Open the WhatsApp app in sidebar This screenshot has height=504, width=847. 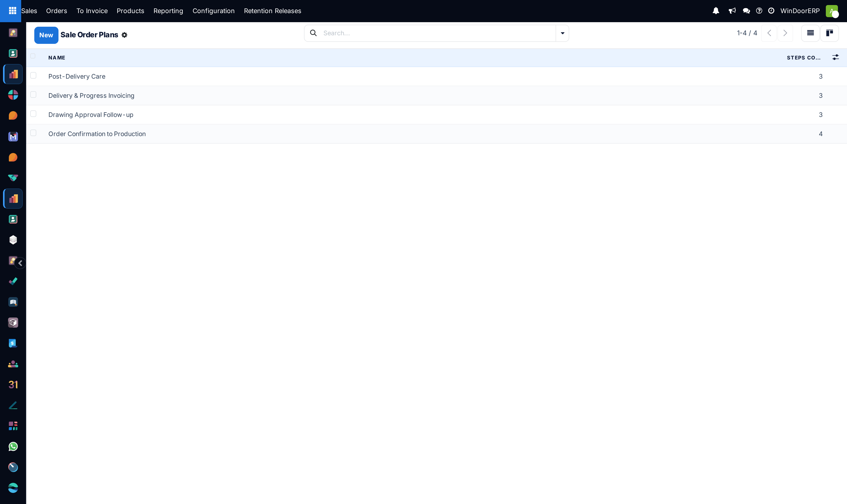[x=13, y=447]
